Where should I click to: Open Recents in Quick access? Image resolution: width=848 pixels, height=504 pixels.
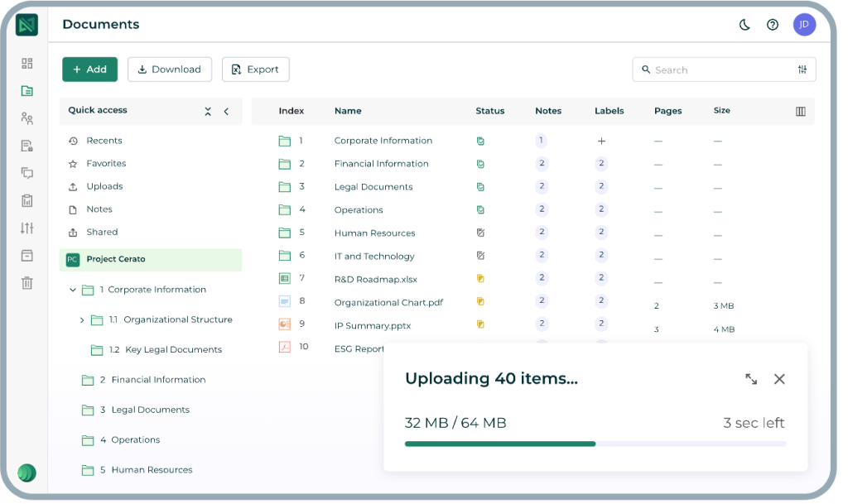[104, 141]
